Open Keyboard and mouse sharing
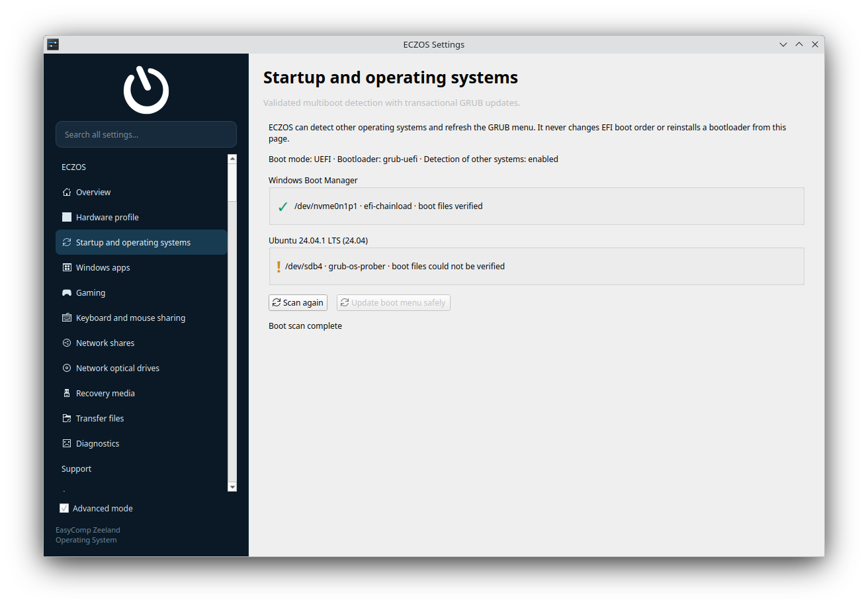The width and height of the screenshot is (868, 608). pos(142,318)
